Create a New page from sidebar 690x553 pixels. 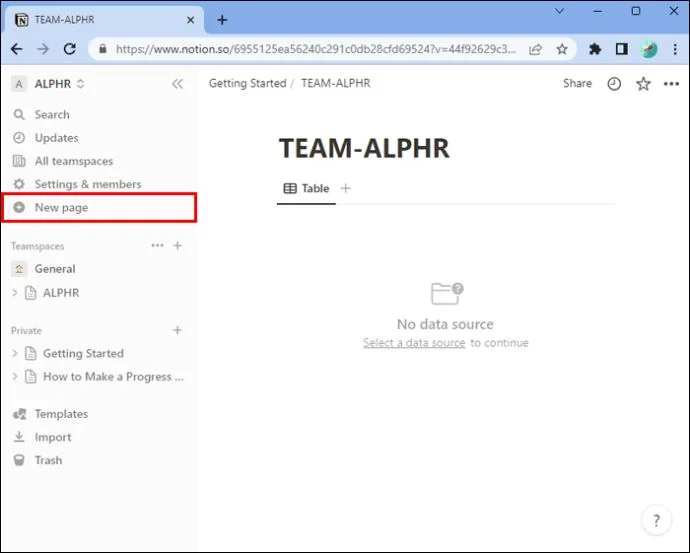(x=99, y=207)
